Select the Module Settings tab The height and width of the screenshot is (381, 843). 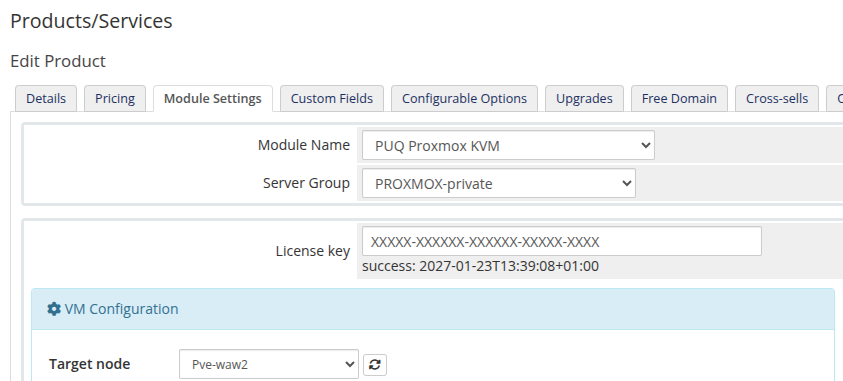click(213, 98)
